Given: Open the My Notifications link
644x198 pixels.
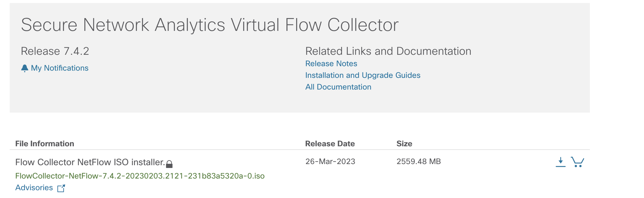Looking at the screenshot, I should (59, 68).
